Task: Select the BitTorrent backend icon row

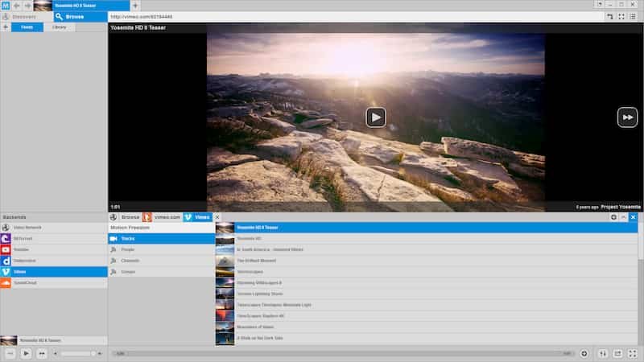Action: (54, 238)
